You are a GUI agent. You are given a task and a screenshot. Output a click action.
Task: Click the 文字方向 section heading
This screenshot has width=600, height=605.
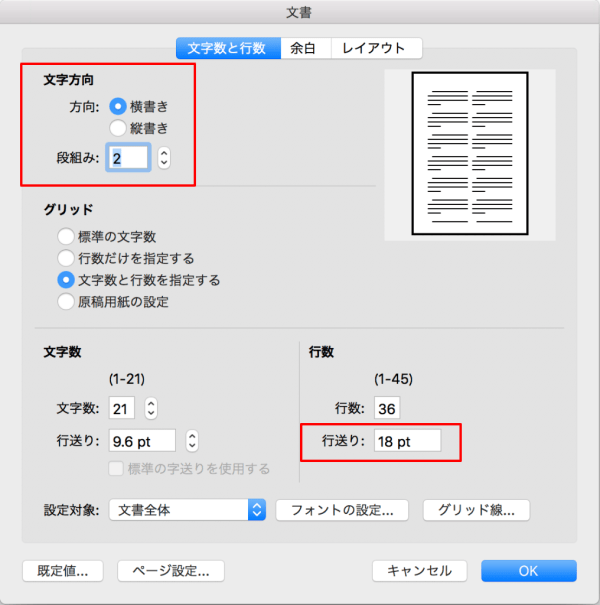(68, 80)
